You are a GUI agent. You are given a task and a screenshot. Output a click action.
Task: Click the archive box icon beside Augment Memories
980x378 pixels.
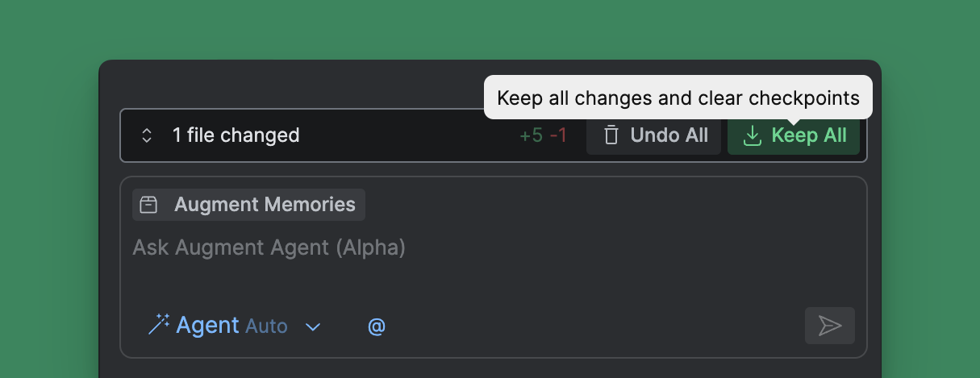tap(148, 205)
